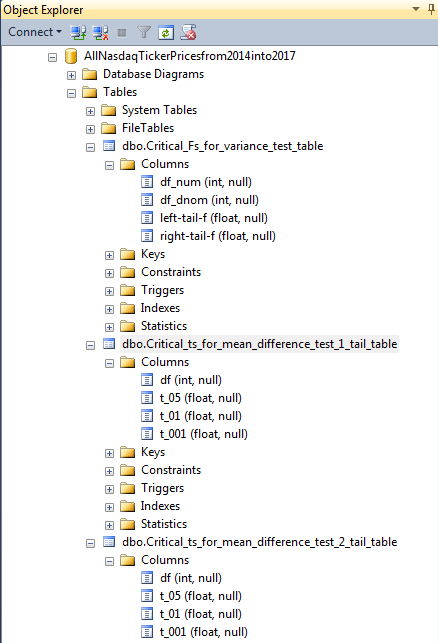The width and height of the screenshot is (438, 643).
Task: Click the Delete script toolbar icon
Action: tap(188, 32)
